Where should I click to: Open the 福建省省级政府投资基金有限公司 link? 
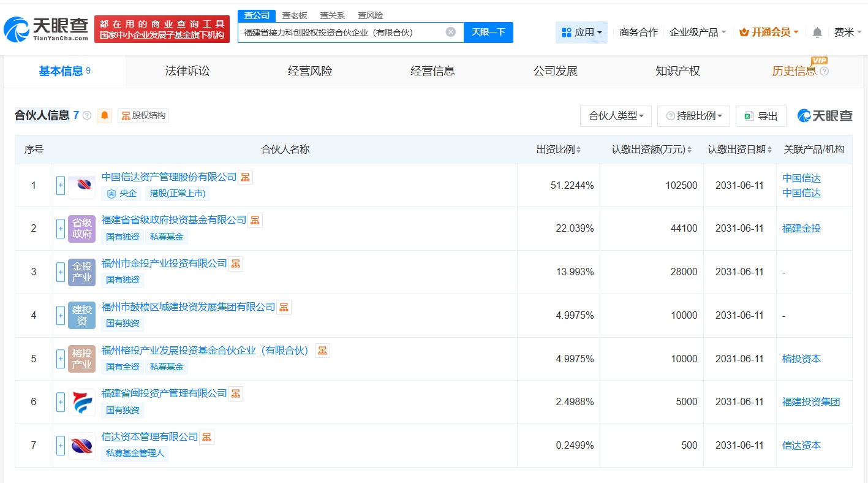point(174,220)
